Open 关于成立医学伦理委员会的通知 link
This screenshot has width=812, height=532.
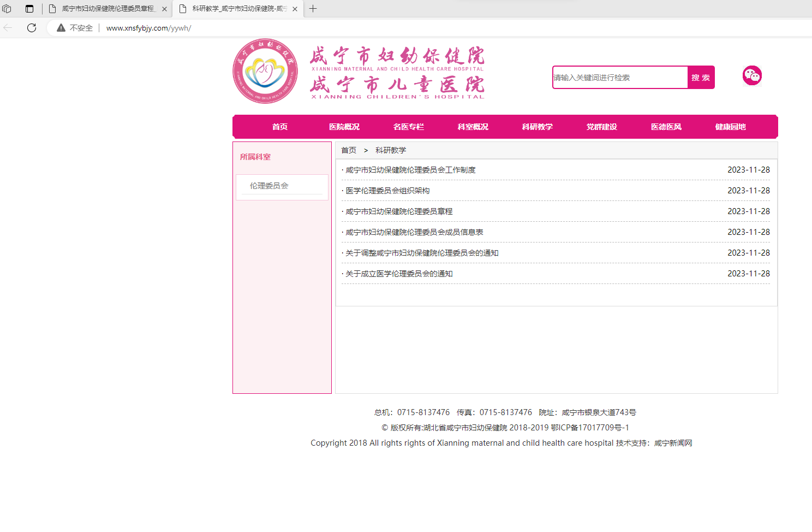pyautogui.click(x=399, y=274)
